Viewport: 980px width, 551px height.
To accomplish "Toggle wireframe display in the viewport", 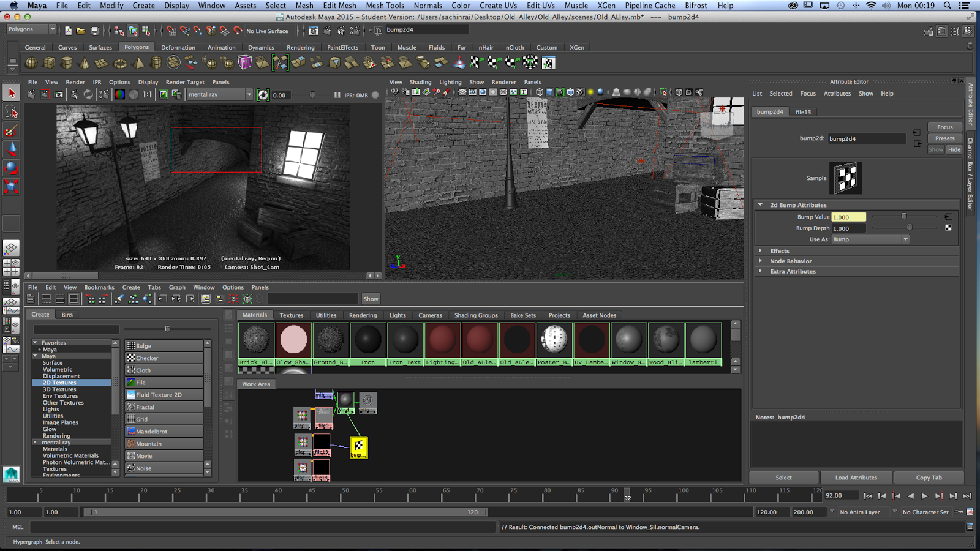I will point(540,92).
